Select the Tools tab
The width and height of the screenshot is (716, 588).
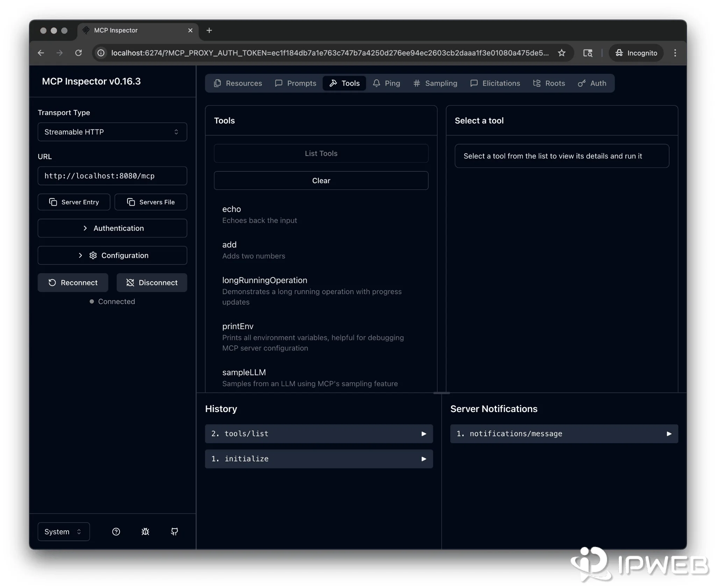(x=344, y=83)
